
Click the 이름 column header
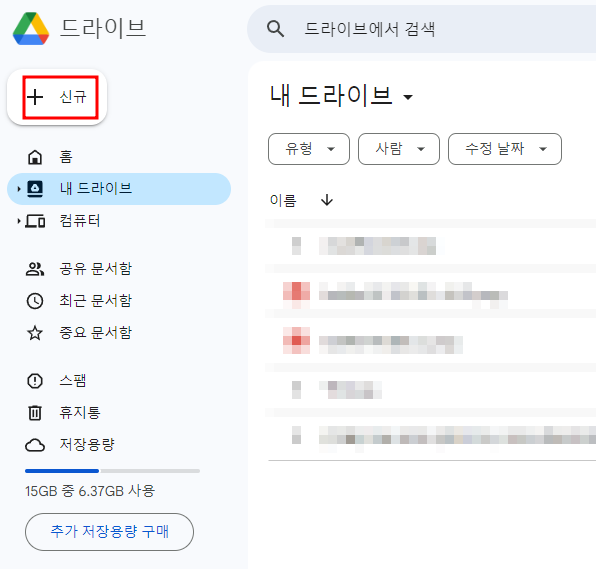tap(282, 200)
